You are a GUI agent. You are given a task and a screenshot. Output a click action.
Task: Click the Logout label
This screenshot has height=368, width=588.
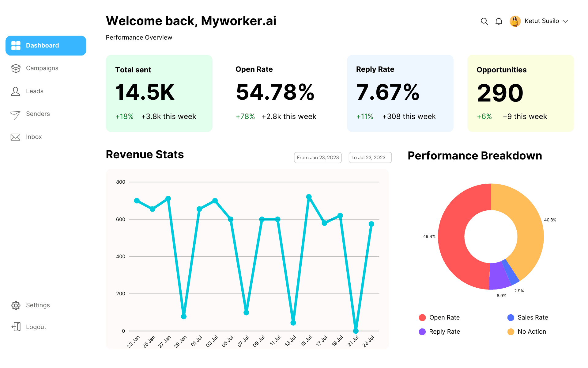tap(36, 327)
